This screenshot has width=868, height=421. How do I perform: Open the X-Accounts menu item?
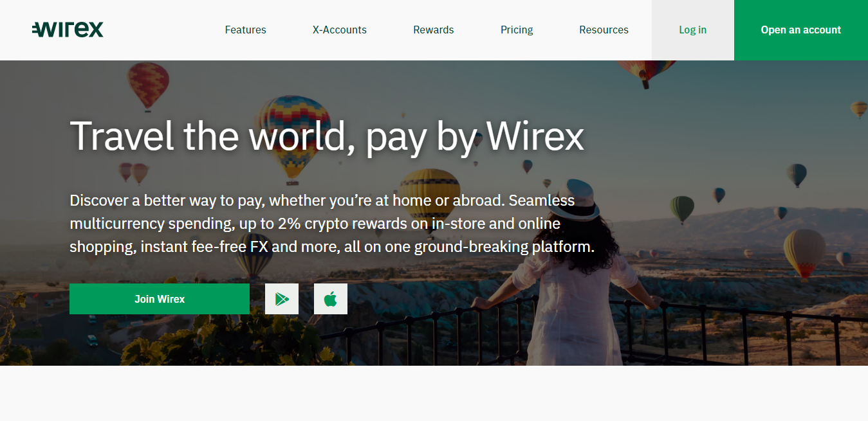[340, 30]
